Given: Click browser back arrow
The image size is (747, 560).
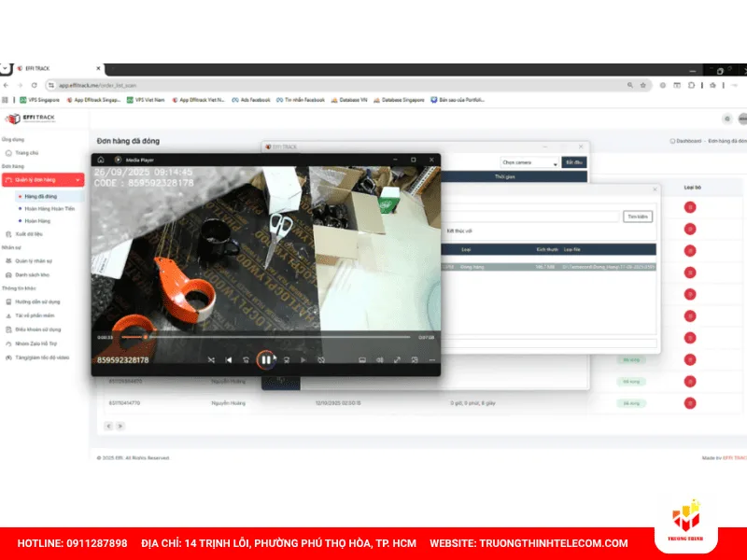Looking at the screenshot, I should [6, 85].
